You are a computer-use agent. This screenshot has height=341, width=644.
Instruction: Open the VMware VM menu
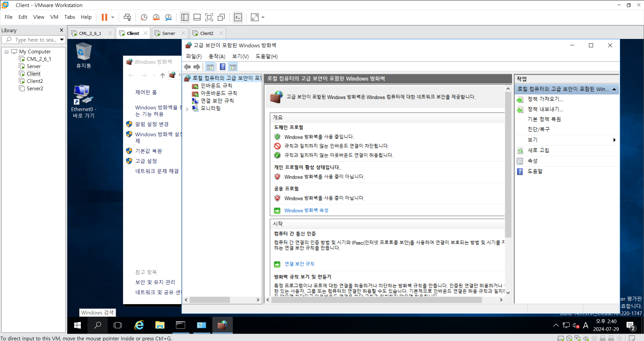[54, 17]
